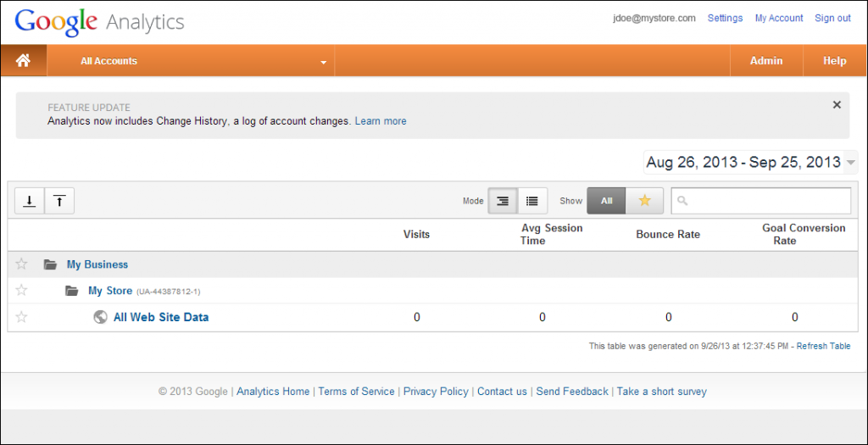Click the Google Analytics logo
868x445 pixels.
click(x=100, y=23)
